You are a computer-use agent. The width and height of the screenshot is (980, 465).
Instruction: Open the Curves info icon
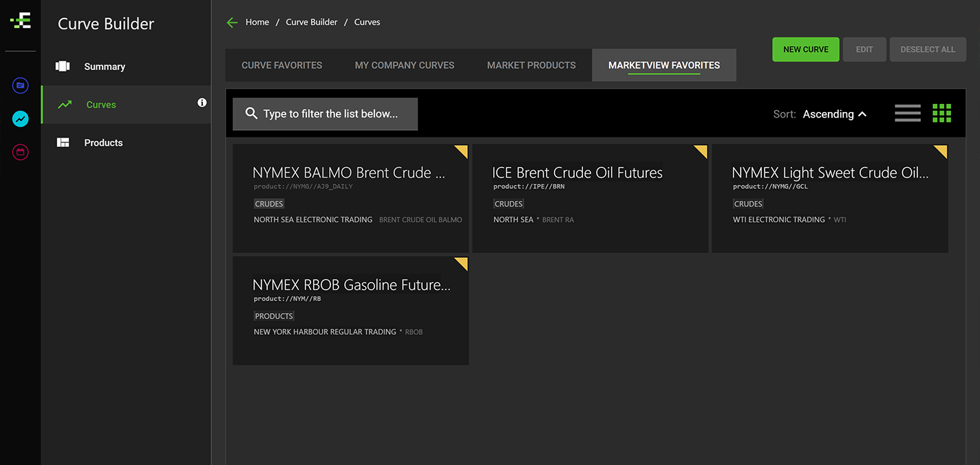[x=202, y=102]
